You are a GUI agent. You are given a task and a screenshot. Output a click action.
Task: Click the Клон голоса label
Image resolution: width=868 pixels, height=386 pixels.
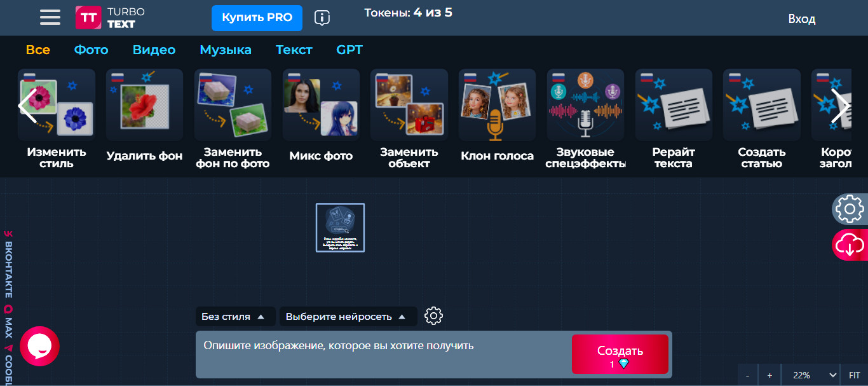[497, 156]
